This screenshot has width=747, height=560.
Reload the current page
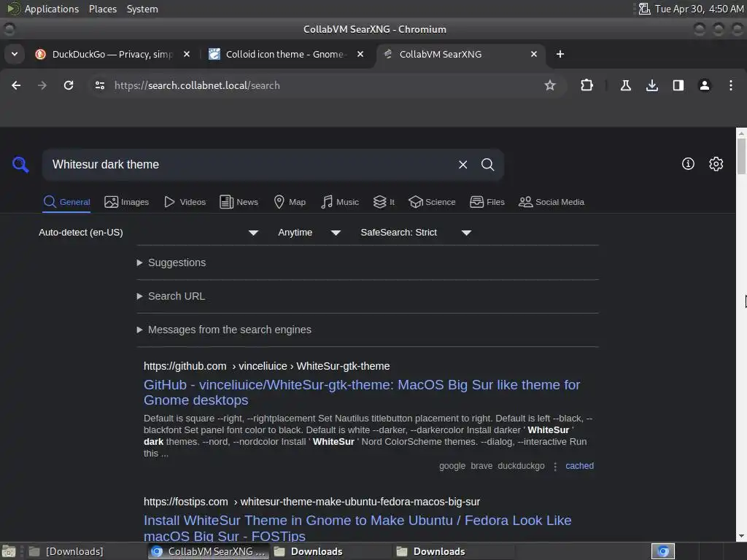(x=69, y=85)
